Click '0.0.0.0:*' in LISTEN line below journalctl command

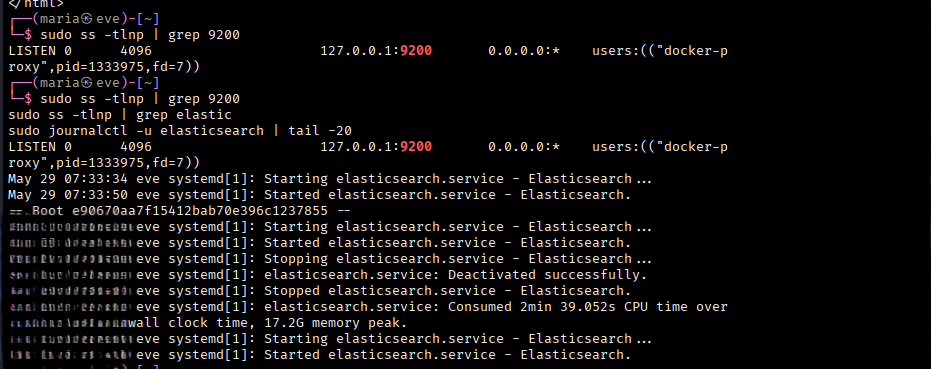coord(524,147)
